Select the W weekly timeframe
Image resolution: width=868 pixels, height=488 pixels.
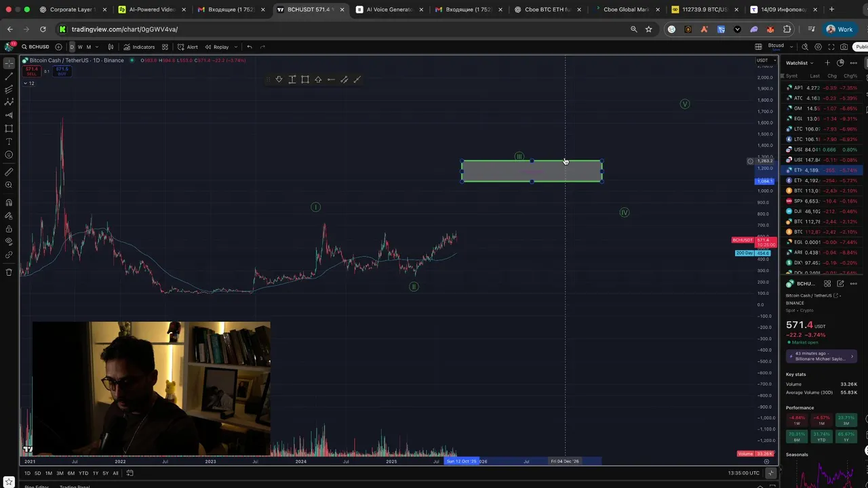pyautogui.click(x=80, y=47)
